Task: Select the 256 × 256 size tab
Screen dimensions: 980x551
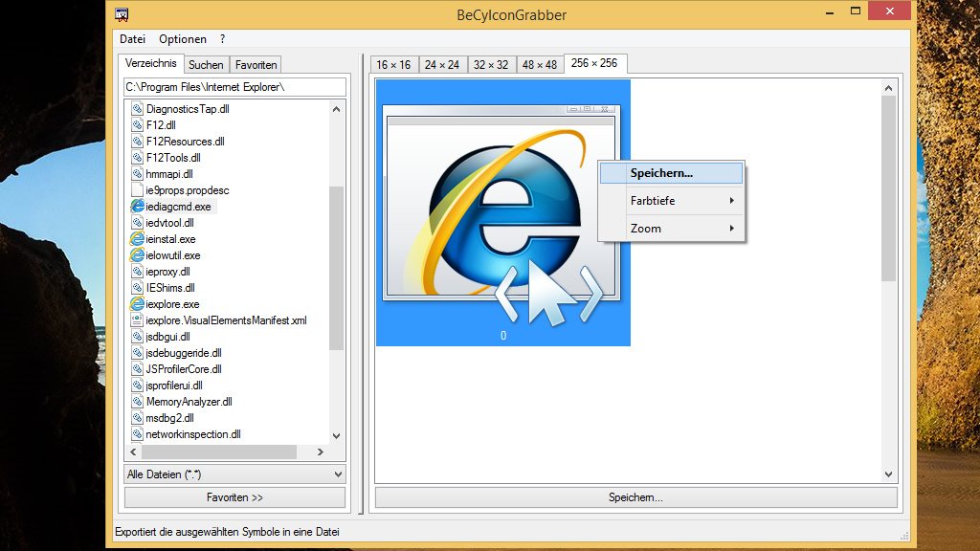Action: click(x=593, y=63)
